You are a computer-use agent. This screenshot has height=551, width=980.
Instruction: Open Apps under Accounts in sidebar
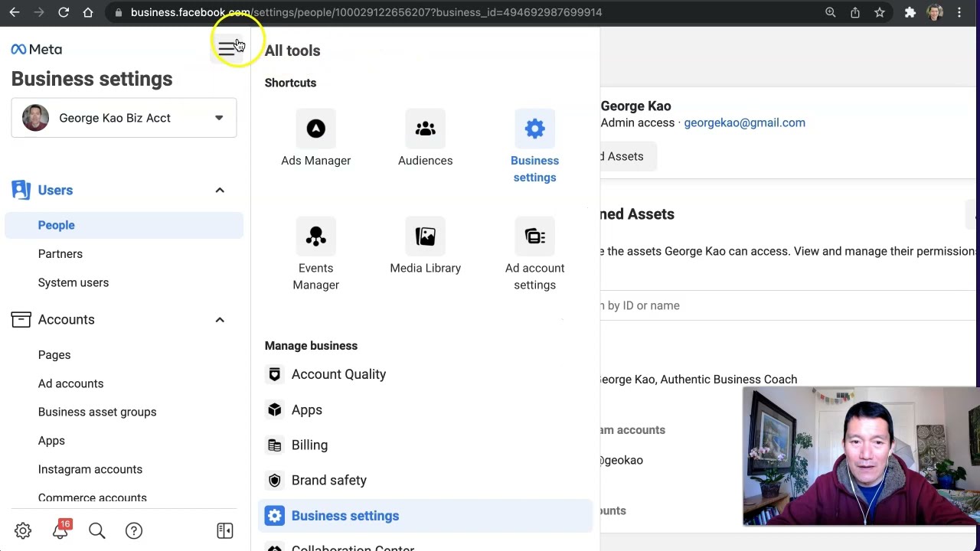click(x=51, y=441)
